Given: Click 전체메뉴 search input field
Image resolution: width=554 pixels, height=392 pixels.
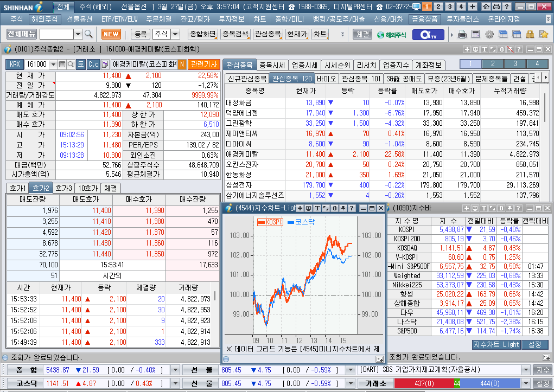Looking at the screenshot, I should [56, 34].
